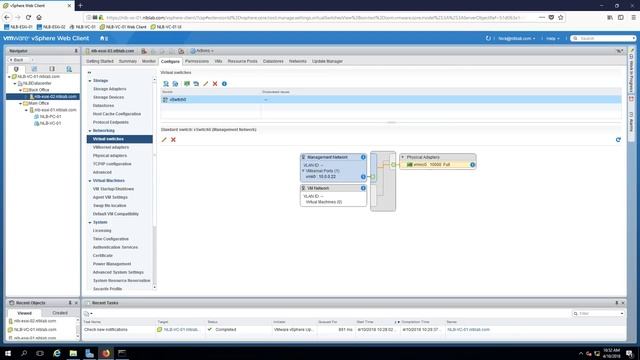
Task: Click the green Migrate VMkernel adapter icon
Action: 187,84
